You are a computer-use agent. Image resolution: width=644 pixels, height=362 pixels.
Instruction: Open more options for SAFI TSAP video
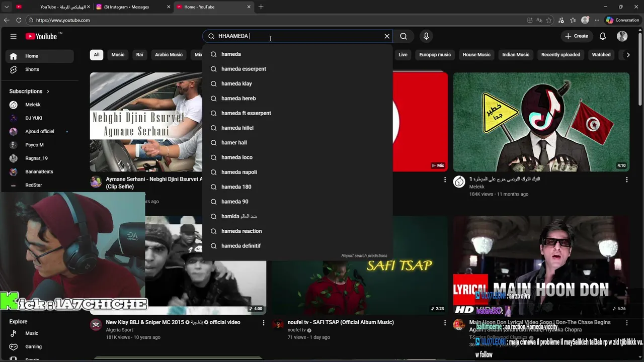click(445, 323)
